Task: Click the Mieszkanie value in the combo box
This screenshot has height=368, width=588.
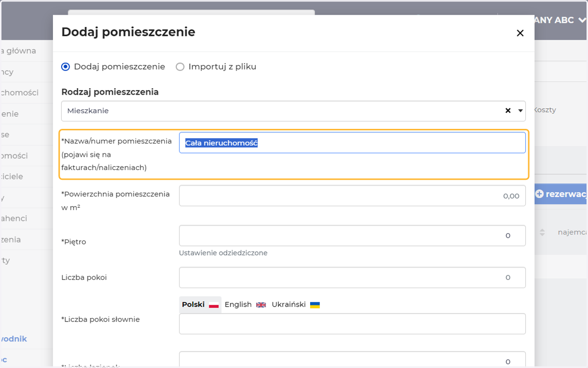Action: [88, 111]
